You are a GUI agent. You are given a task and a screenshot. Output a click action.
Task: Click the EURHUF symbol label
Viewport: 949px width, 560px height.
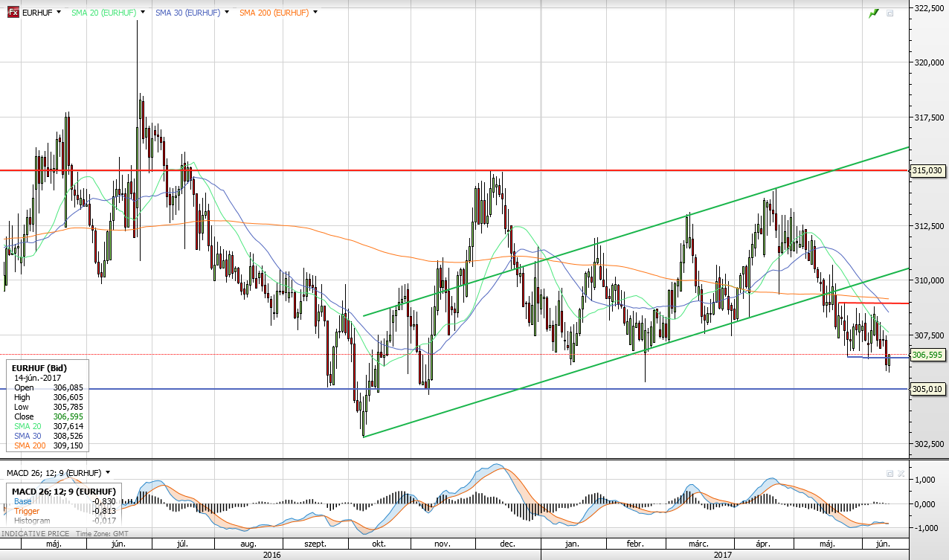point(37,13)
